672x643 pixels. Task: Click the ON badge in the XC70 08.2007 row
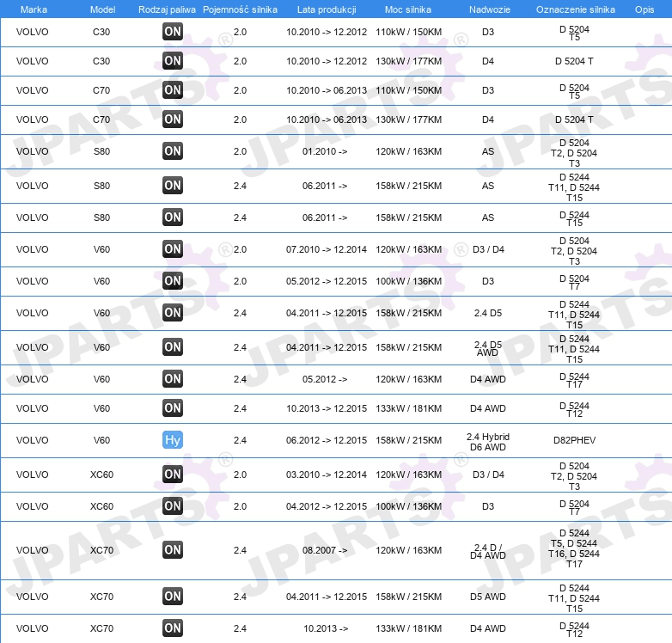click(173, 550)
